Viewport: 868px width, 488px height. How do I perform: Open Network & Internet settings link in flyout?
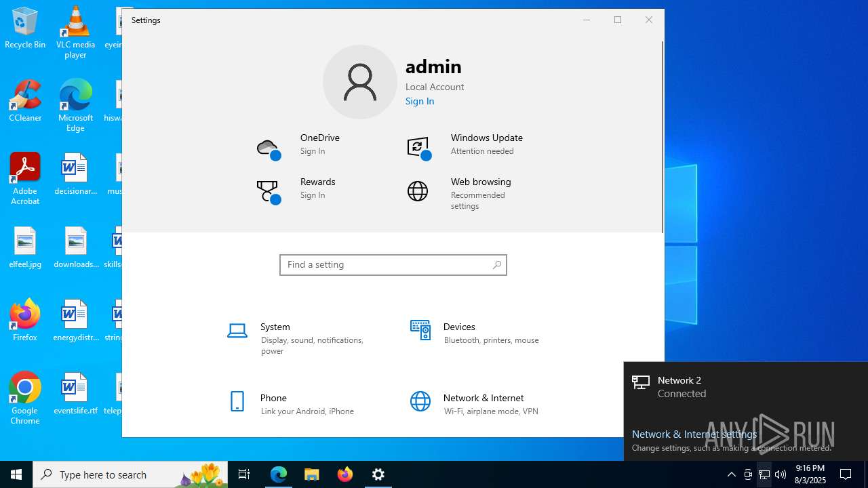[x=694, y=434]
